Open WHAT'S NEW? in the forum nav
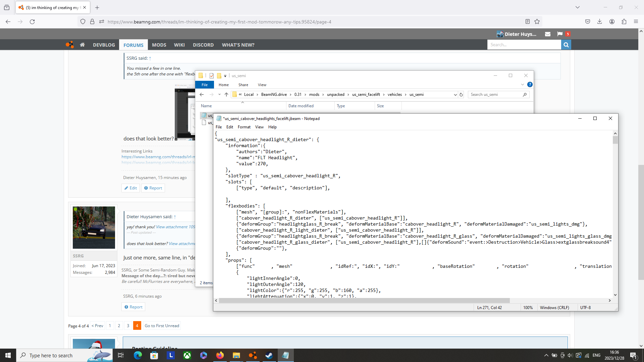The width and height of the screenshot is (644, 362). coord(238,45)
